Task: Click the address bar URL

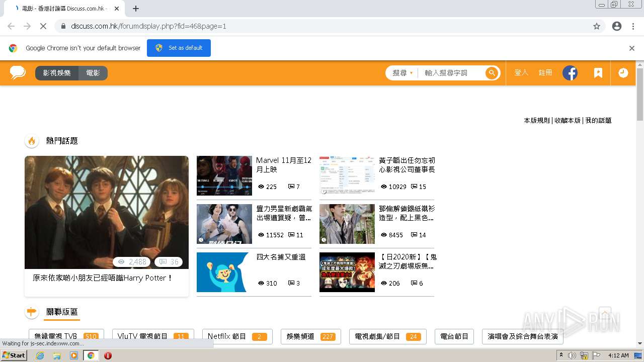Action: [149, 26]
